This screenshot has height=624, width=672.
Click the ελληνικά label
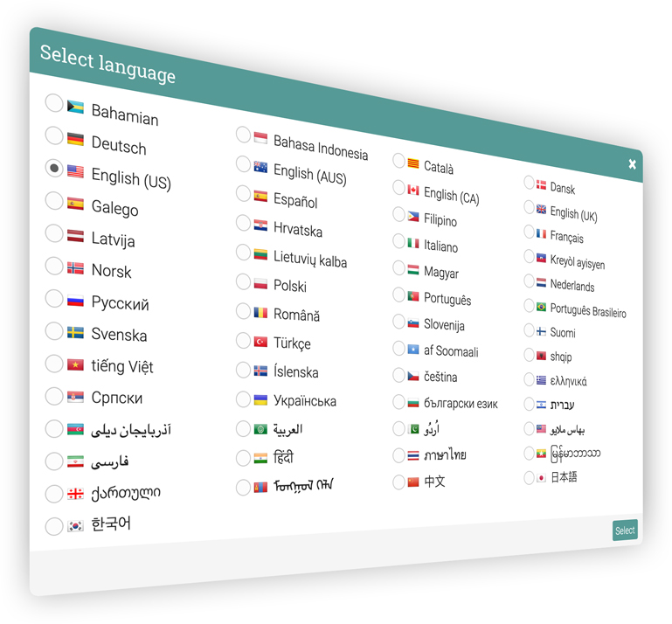(568, 380)
